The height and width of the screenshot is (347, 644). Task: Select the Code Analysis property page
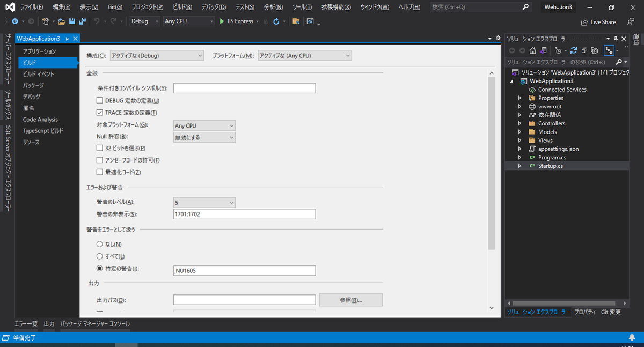tap(40, 120)
